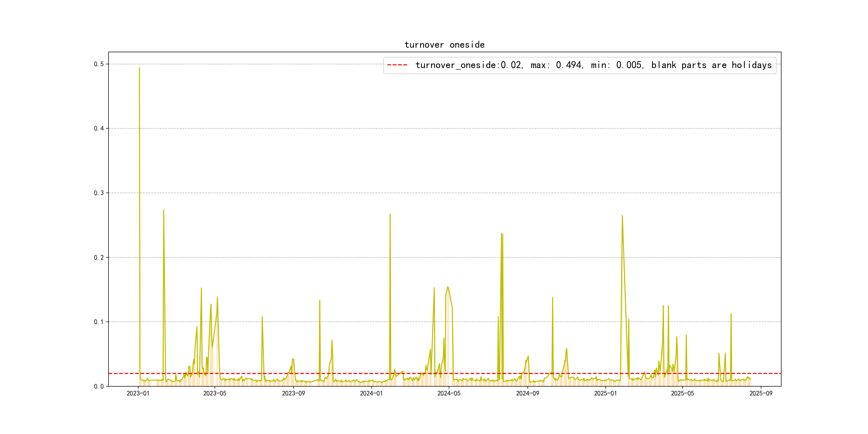Screen dimensions: 868x434
Task: Click the 2025-09 x-axis label
Action: tap(761, 394)
